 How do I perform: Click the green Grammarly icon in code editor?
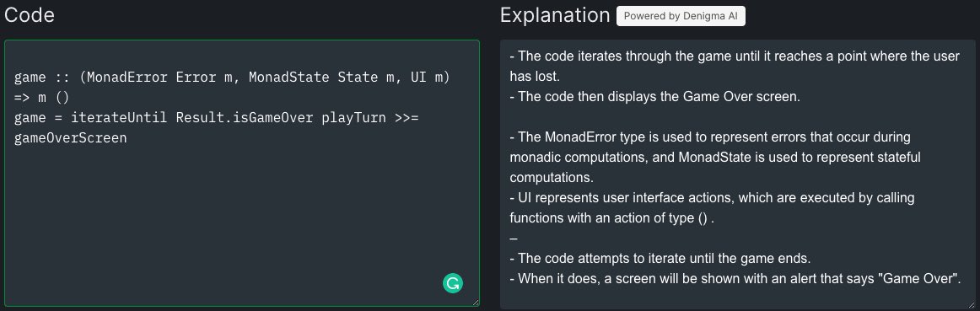point(453,283)
